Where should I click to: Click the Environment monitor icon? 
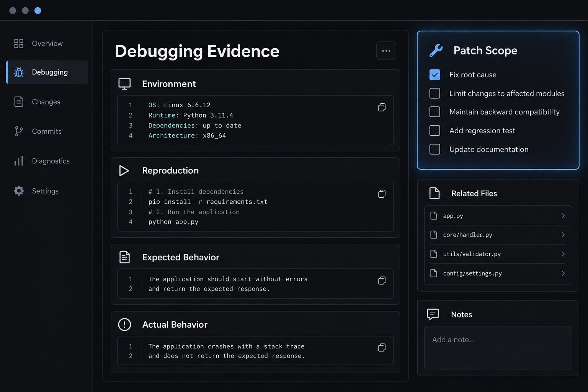[124, 84]
